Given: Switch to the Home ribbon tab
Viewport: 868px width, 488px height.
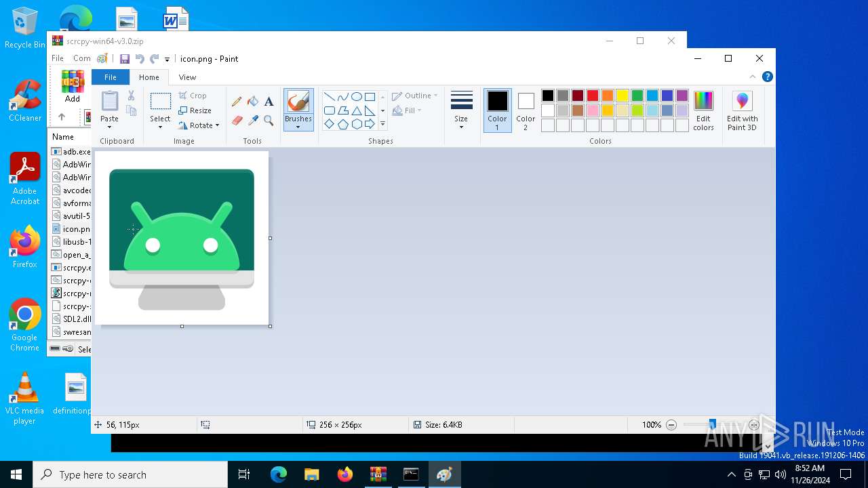Looking at the screenshot, I should (x=149, y=77).
